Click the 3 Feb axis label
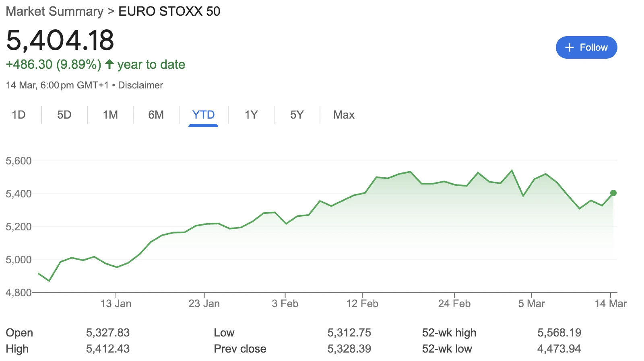This screenshot has width=644, height=361. click(285, 304)
